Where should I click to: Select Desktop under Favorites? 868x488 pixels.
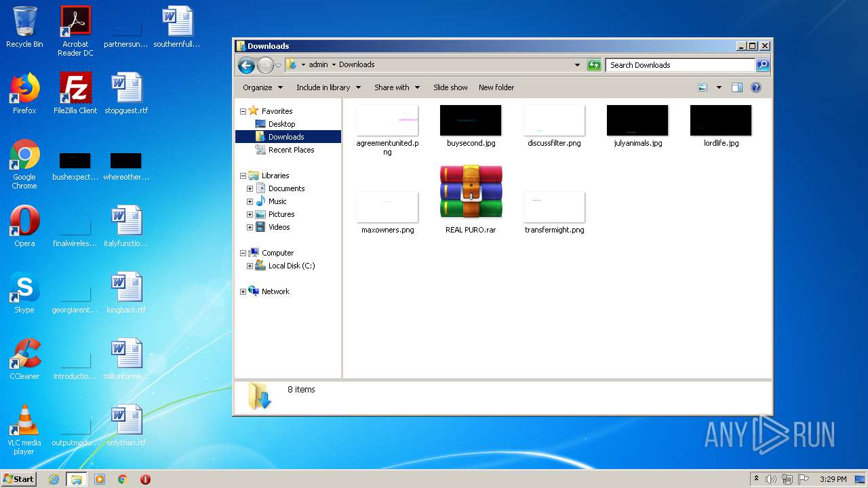pos(281,124)
